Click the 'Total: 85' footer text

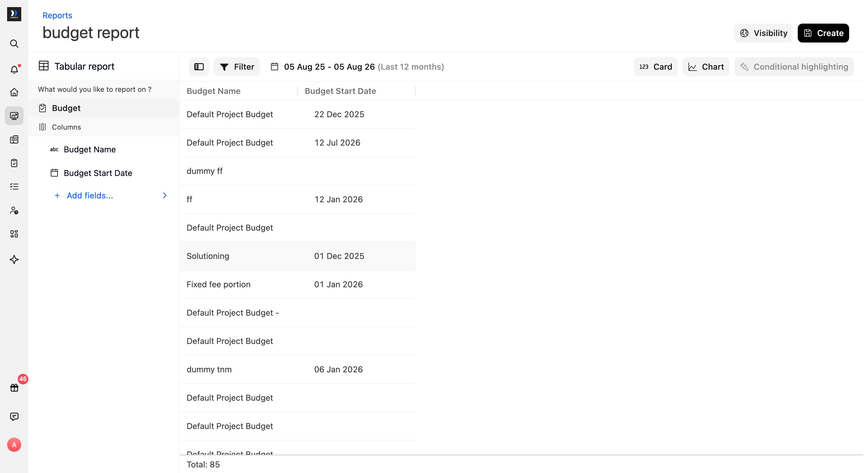(x=203, y=464)
